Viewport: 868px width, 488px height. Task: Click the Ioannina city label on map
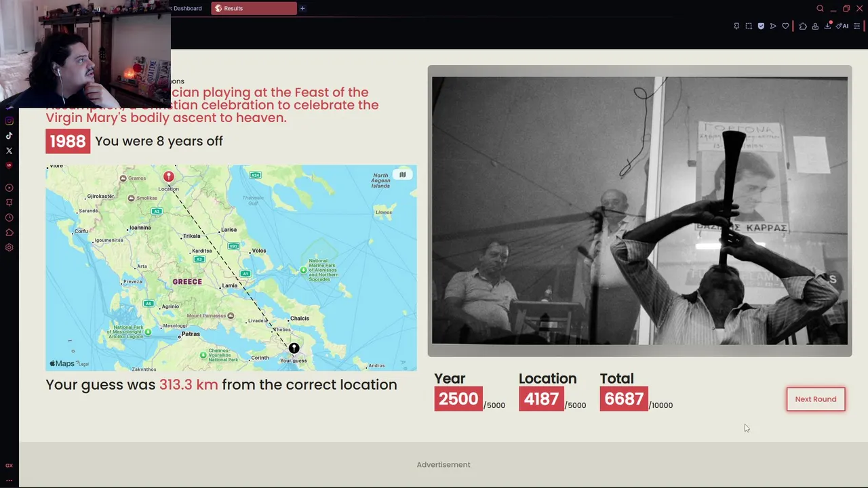[140, 228]
